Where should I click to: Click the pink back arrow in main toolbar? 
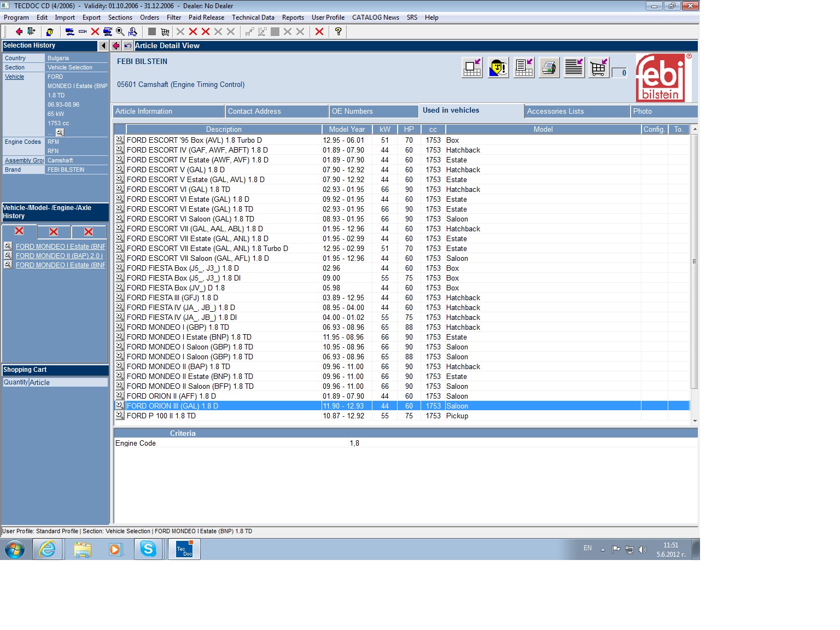coord(19,32)
